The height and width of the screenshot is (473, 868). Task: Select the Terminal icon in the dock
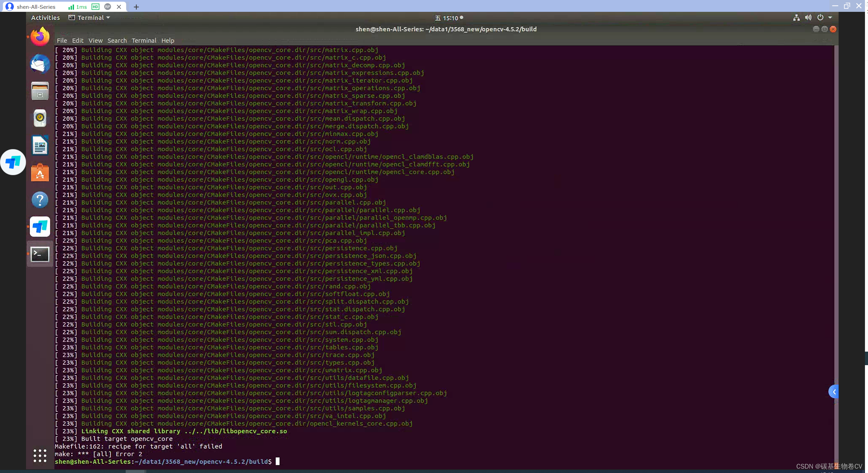pyautogui.click(x=40, y=254)
